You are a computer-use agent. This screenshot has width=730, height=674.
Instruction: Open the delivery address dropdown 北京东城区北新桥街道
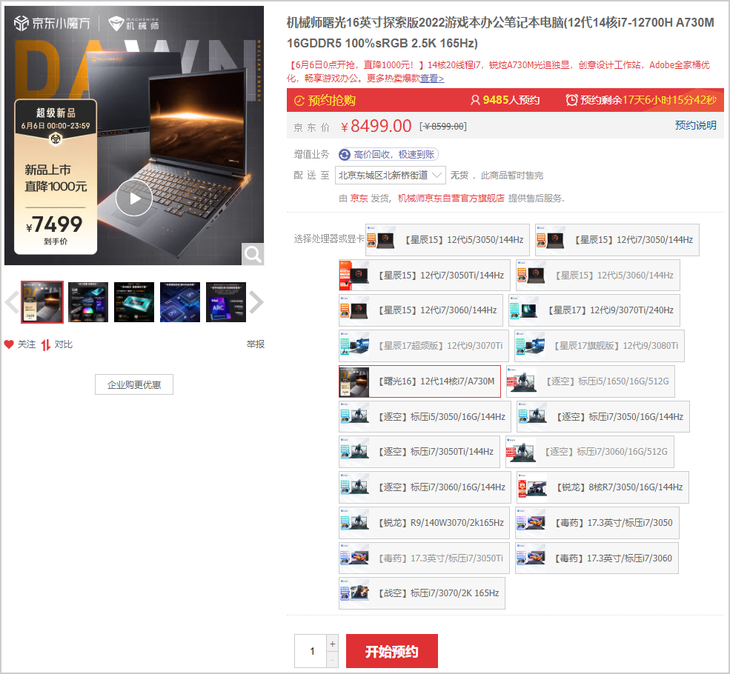390,175
